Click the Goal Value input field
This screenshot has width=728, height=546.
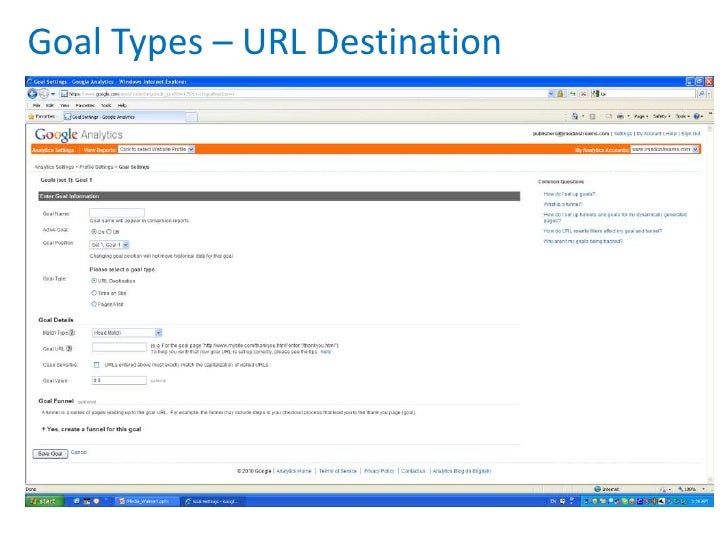(119, 380)
